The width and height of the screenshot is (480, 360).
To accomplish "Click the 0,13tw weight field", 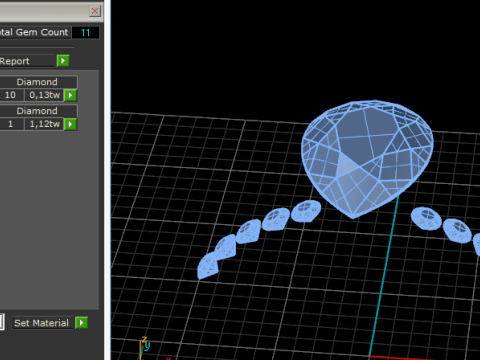I will click(44, 95).
